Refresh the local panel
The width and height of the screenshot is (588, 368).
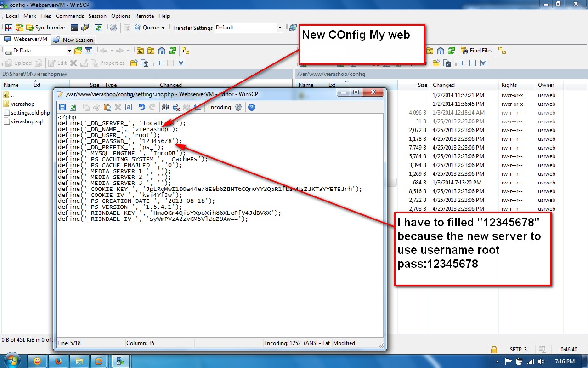(x=173, y=51)
